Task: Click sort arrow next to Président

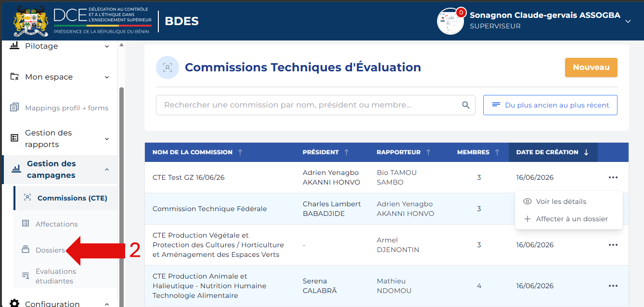Action: [347, 152]
